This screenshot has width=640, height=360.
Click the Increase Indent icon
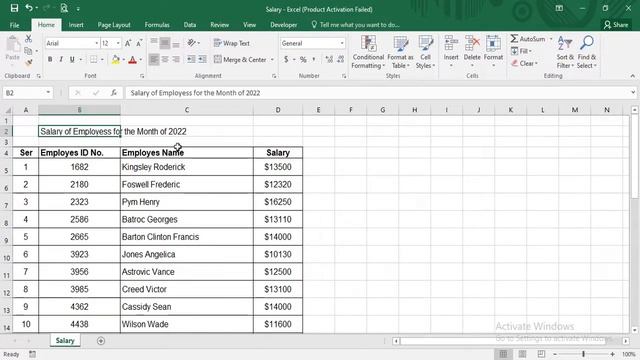tap(202, 60)
